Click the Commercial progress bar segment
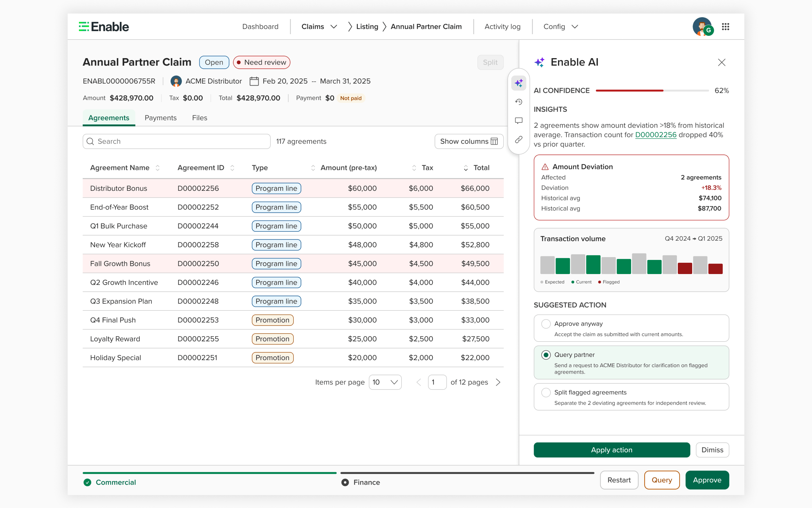The image size is (812, 508). [x=210, y=473]
